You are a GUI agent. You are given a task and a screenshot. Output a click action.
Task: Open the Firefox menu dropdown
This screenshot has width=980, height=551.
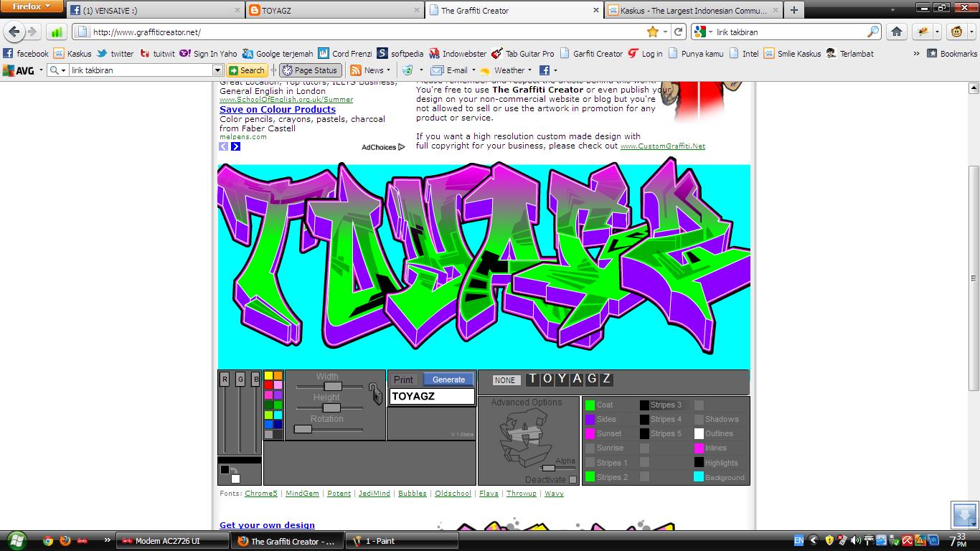pos(31,6)
